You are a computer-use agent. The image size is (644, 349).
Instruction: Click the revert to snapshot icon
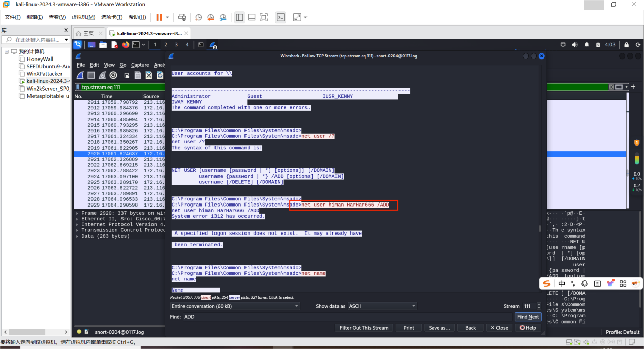pos(210,17)
